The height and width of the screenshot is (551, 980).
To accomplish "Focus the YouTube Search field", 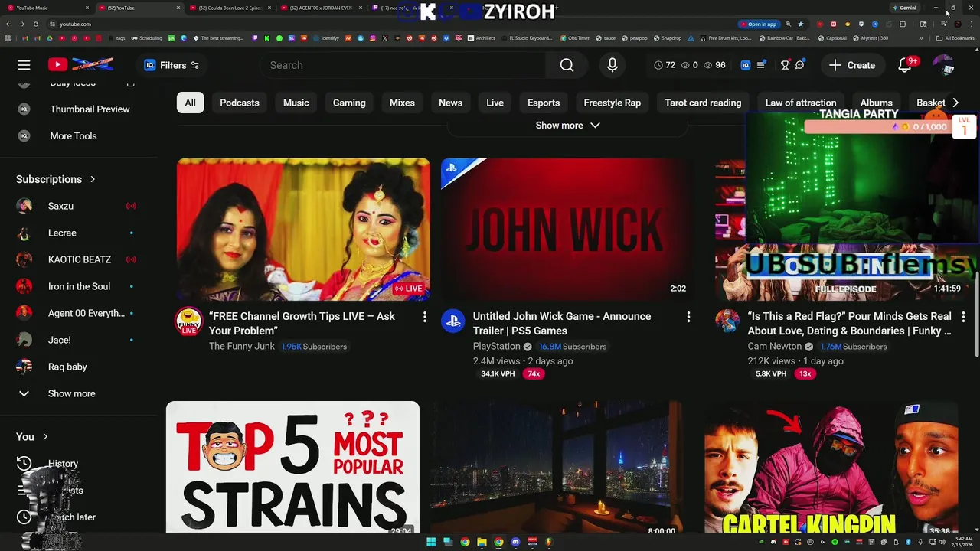I will tap(402, 65).
